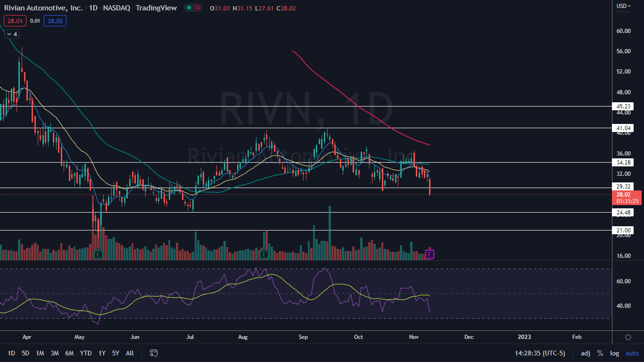Select the 1D date range
The height and width of the screenshot is (362, 644).
(11, 353)
